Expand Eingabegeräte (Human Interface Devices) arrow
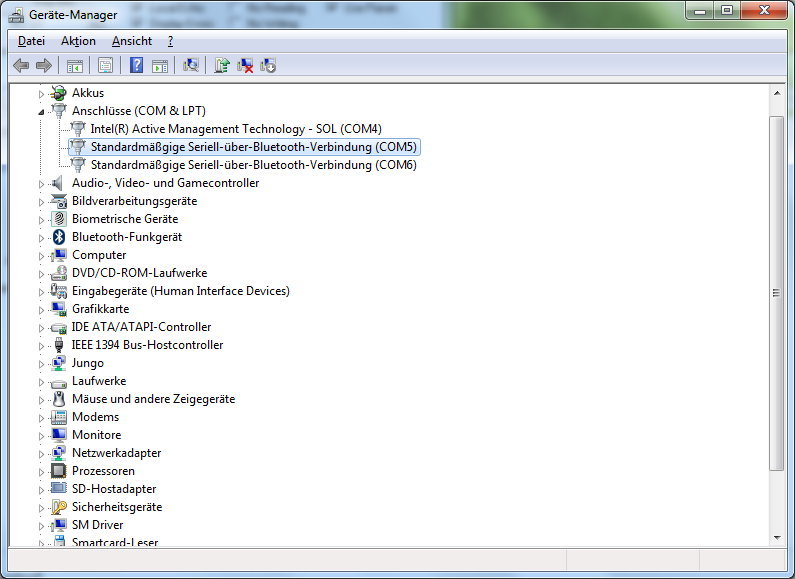Viewport: 795px width, 579px height. 41,292
